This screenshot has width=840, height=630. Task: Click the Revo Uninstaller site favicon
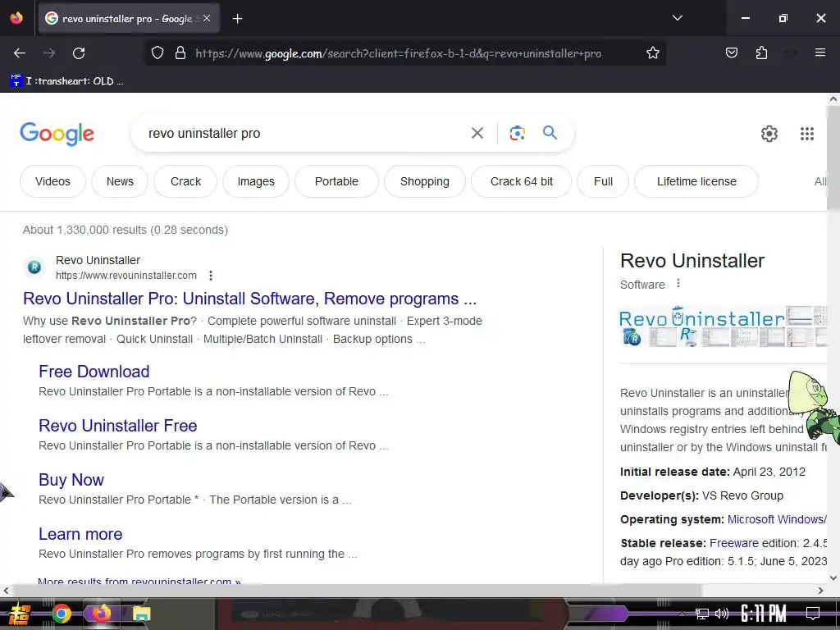pyautogui.click(x=34, y=267)
